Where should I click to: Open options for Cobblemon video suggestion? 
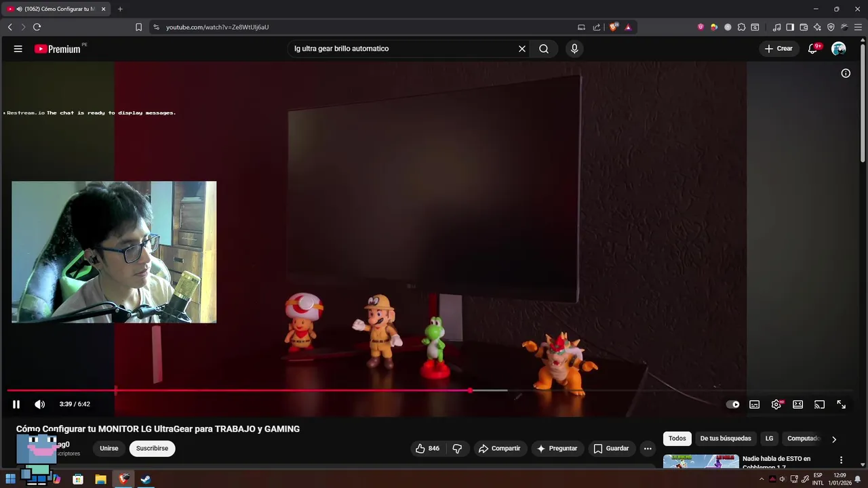(842, 460)
